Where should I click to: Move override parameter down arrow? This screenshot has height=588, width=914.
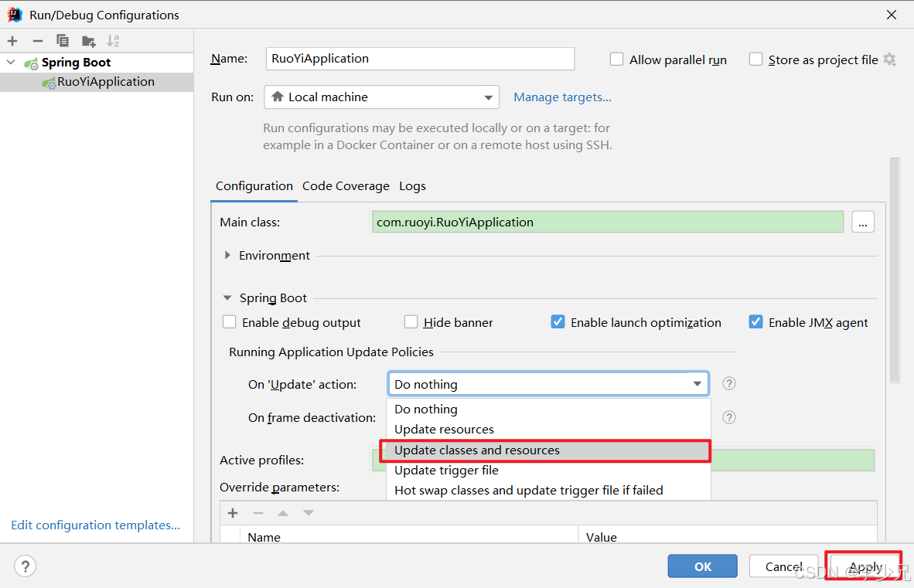click(x=309, y=513)
